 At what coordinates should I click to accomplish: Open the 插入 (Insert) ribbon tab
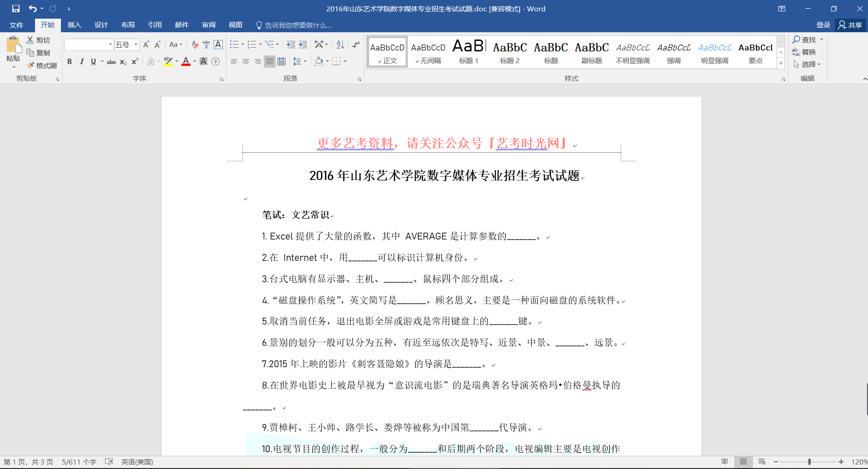click(x=74, y=25)
